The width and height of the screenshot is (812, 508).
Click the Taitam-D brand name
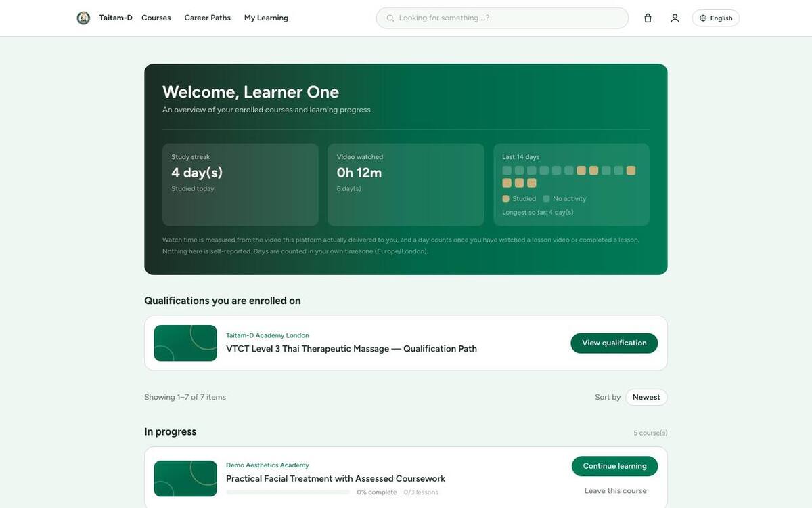[x=116, y=18]
